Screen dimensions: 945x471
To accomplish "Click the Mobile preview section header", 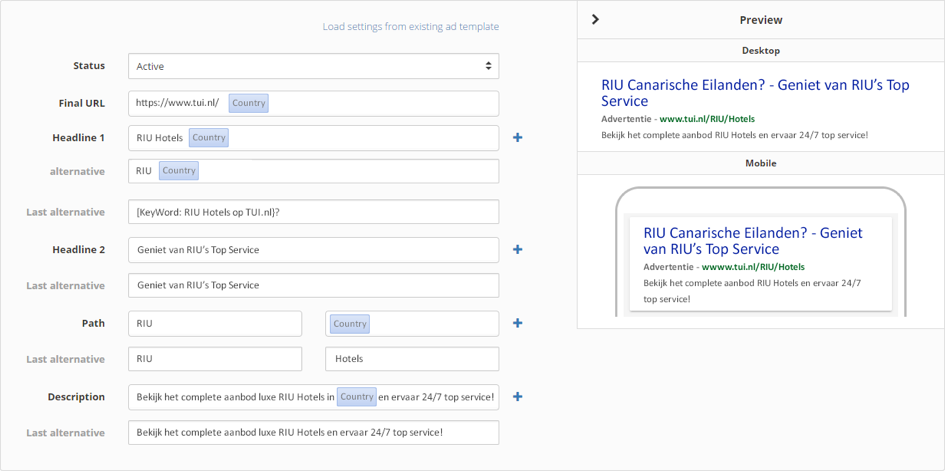I will tap(761, 163).
